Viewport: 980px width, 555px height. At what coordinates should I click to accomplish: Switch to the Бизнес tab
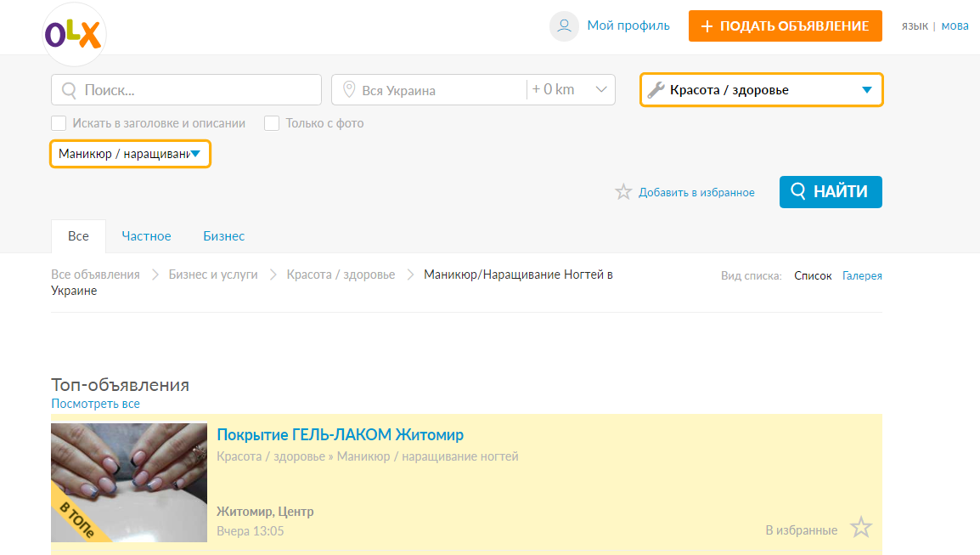pyautogui.click(x=223, y=236)
